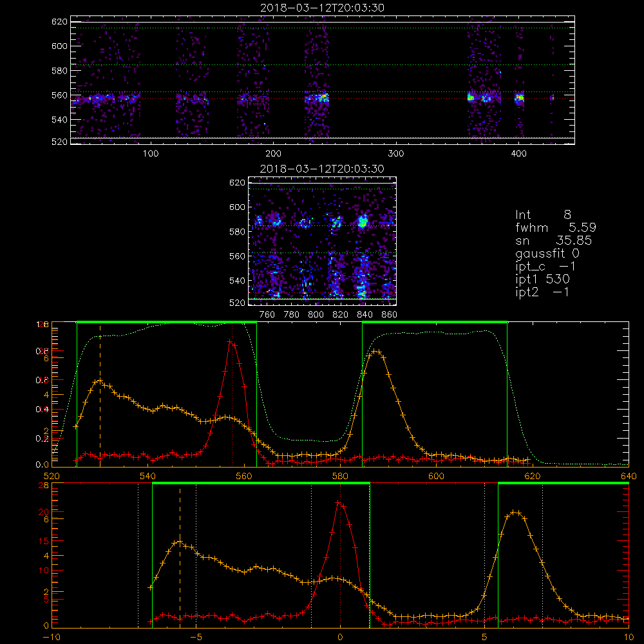Click x-axis label 10 on bottom plot
Viewport: 644px width, 644px height.
click(629, 638)
